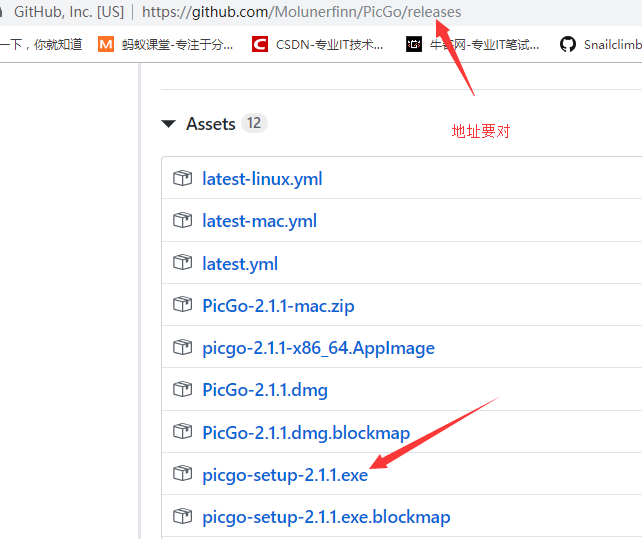Download PicGo-2.1.1-mac.zip
The height and width of the screenshot is (539, 642).
278,306
